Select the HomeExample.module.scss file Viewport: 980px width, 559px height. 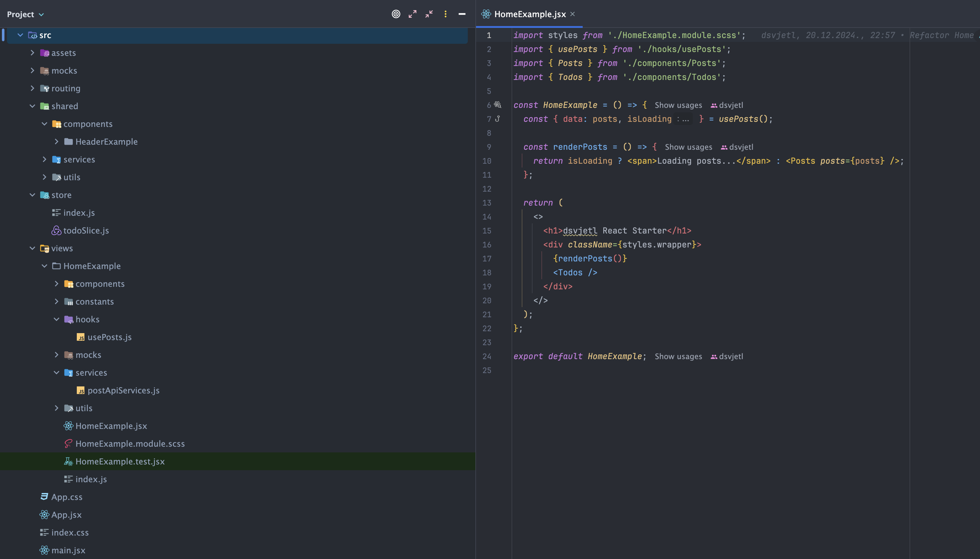click(x=130, y=444)
